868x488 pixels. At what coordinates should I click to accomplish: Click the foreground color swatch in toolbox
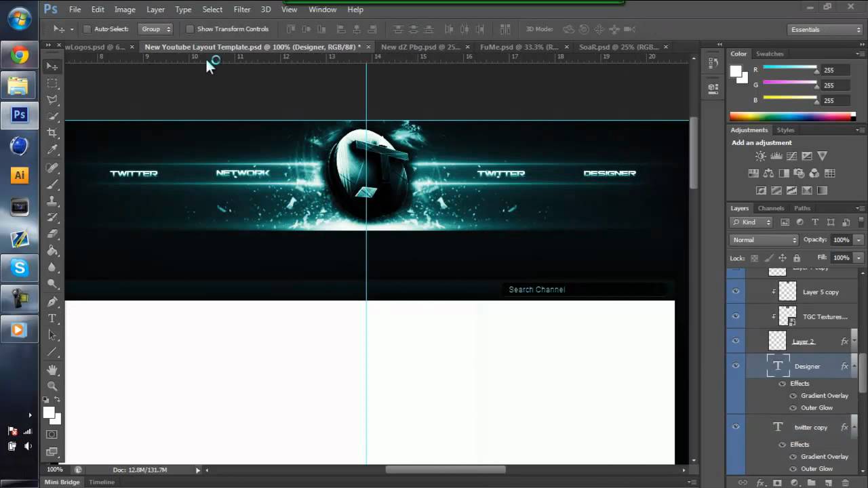coord(49,412)
